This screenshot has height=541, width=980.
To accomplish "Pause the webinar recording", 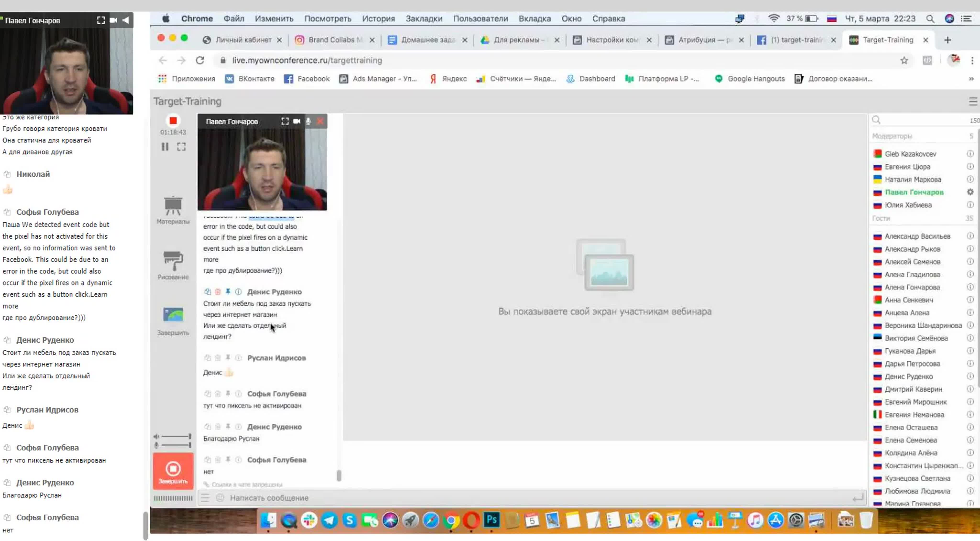I will point(165,147).
